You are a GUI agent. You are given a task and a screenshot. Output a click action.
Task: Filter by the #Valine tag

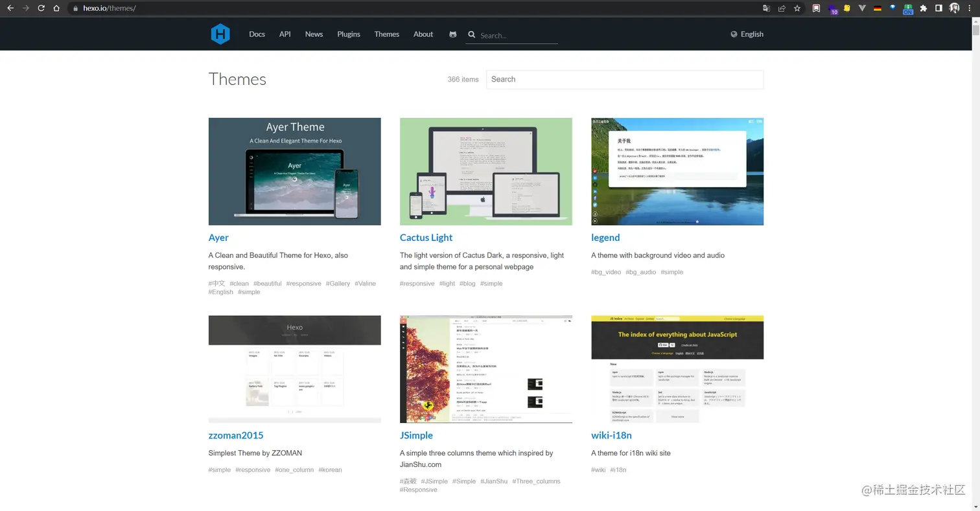pyautogui.click(x=365, y=284)
